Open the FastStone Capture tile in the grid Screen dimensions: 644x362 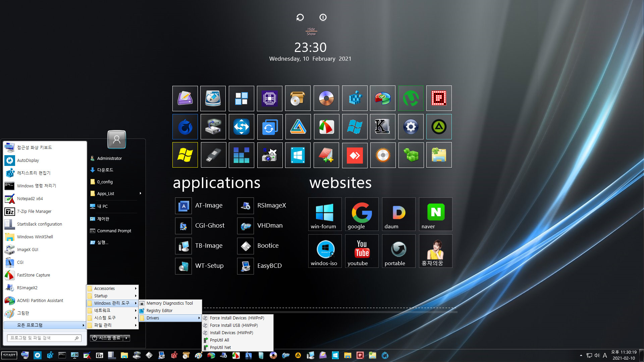326,127
